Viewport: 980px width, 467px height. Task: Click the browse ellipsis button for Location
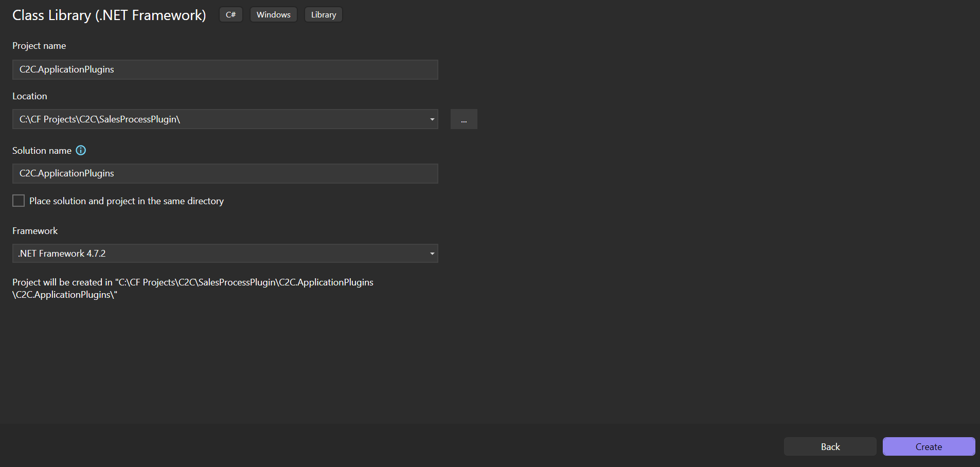464,119
